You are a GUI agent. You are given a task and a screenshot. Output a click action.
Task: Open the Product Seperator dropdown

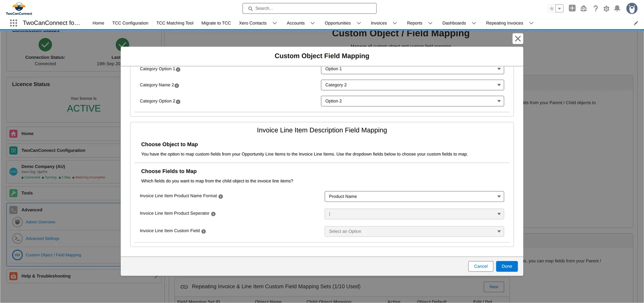414,214
